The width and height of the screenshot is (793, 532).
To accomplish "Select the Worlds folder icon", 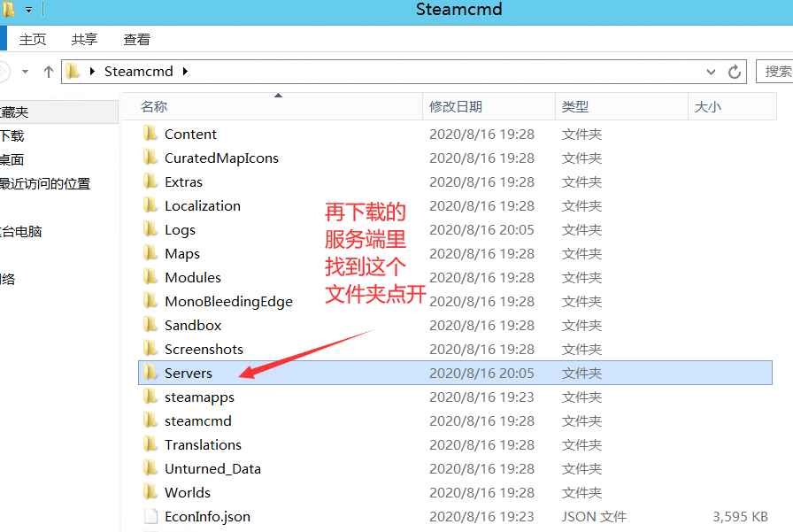I will (x=150, y=492).
